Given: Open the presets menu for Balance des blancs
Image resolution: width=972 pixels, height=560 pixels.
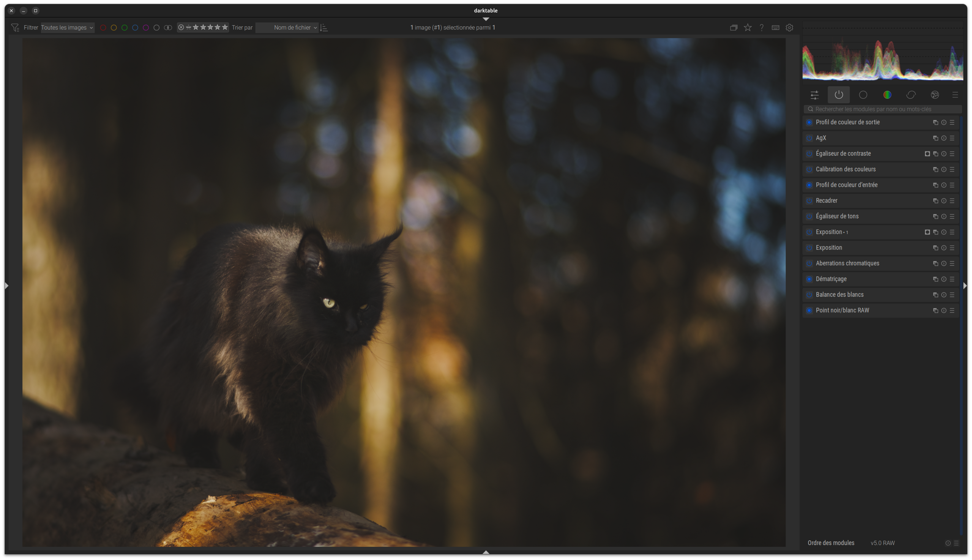Looking at the screenshot, I should click(x=952, y=295).
